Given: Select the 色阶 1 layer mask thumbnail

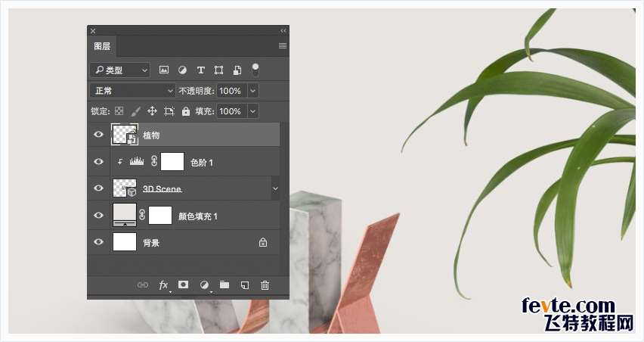Looking at the screenshot, I should tap(172, 162).
